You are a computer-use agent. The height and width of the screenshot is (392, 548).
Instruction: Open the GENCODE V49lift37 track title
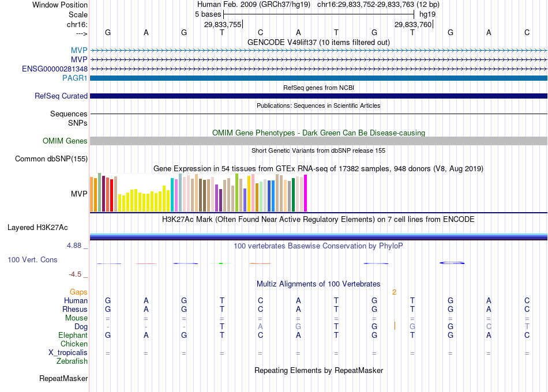click(318, 42)
